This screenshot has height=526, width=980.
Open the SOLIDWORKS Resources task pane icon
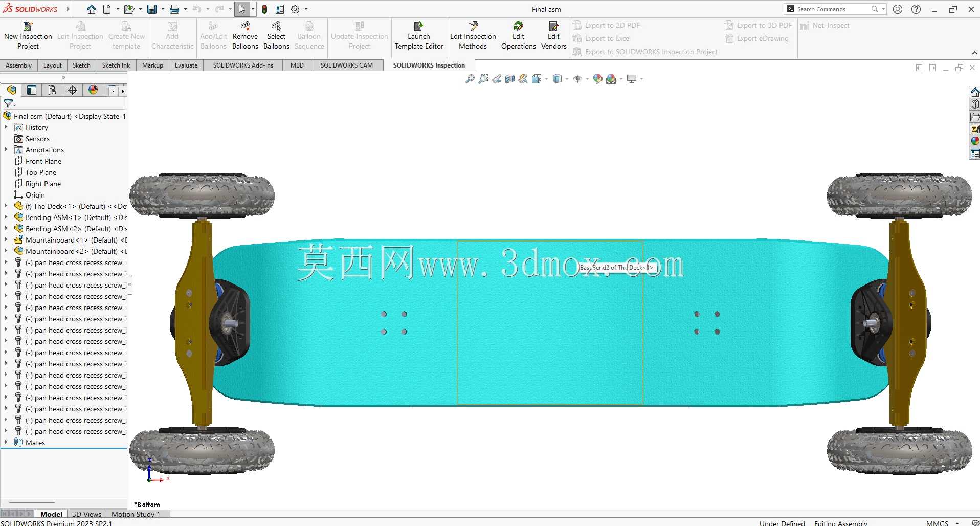[975, 92]
